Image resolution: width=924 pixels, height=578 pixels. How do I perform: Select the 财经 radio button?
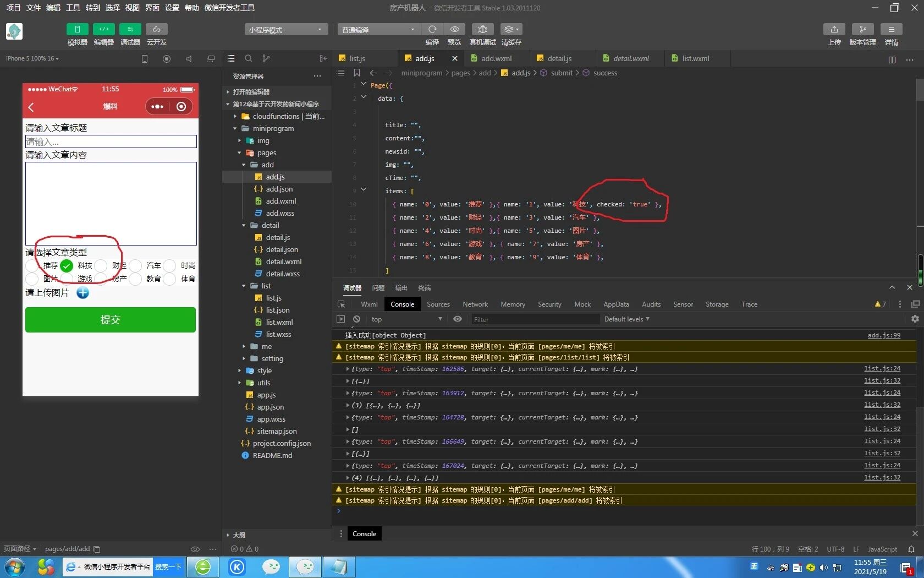(x=101, y=266)
